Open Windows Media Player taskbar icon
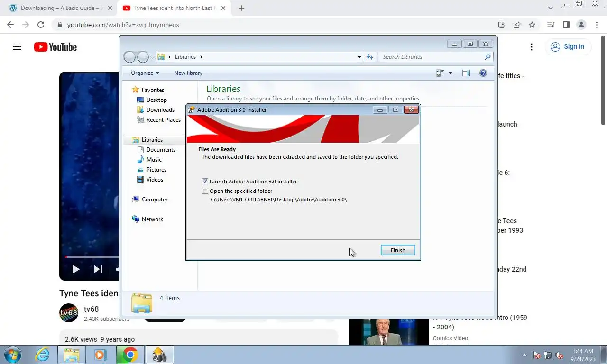 (100, 355)
